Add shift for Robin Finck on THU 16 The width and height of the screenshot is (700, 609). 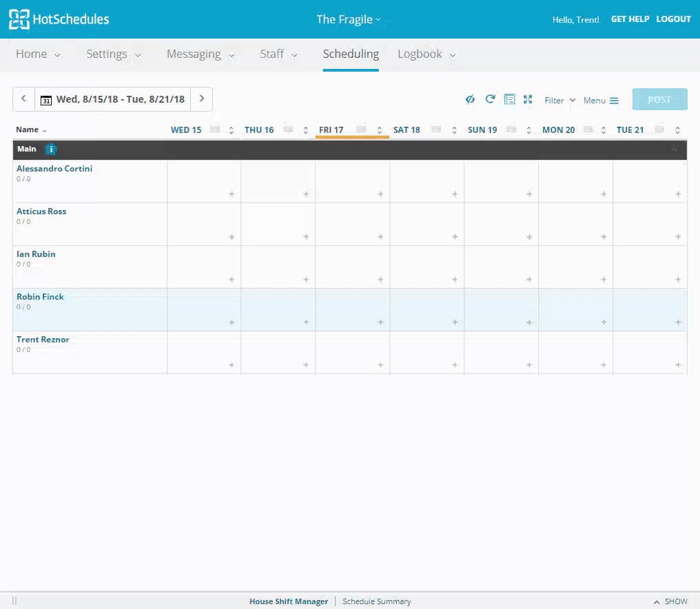coord(306,322)
